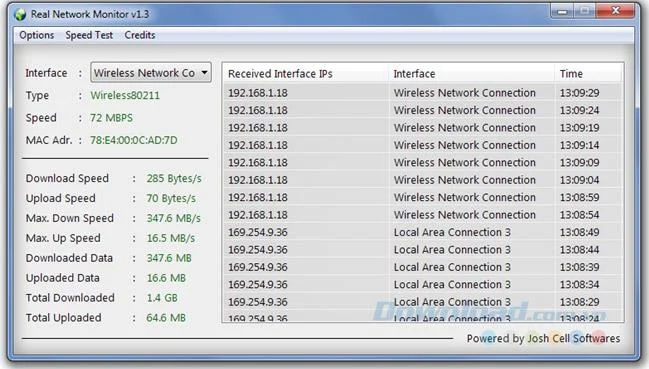Expand the Interface dropdown
Image resolution: width=649 pixels, height=369 pixels.
pyautogui.click(x=151, y=73)
